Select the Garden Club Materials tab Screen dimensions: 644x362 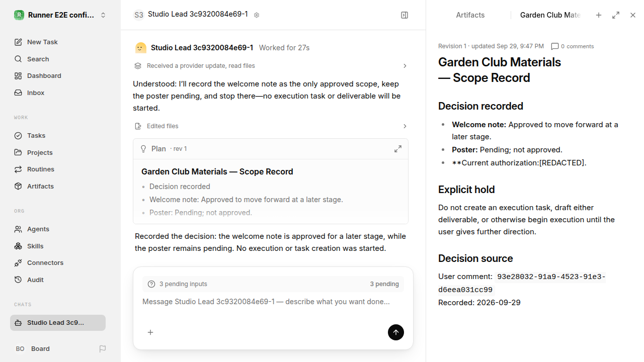550,15
